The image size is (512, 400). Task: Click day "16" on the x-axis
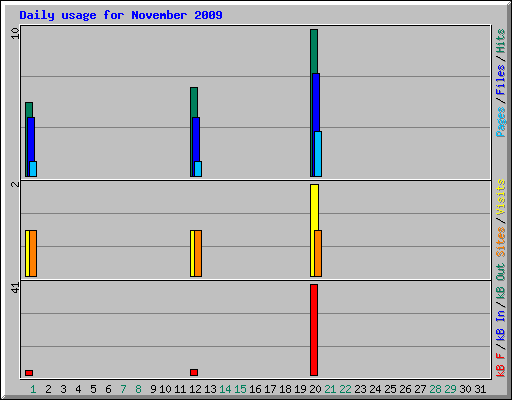(255, 389)
